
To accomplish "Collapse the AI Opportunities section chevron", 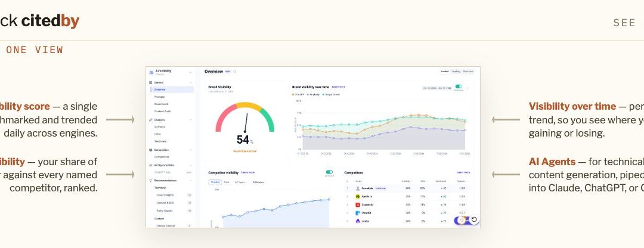I will 191,165.
